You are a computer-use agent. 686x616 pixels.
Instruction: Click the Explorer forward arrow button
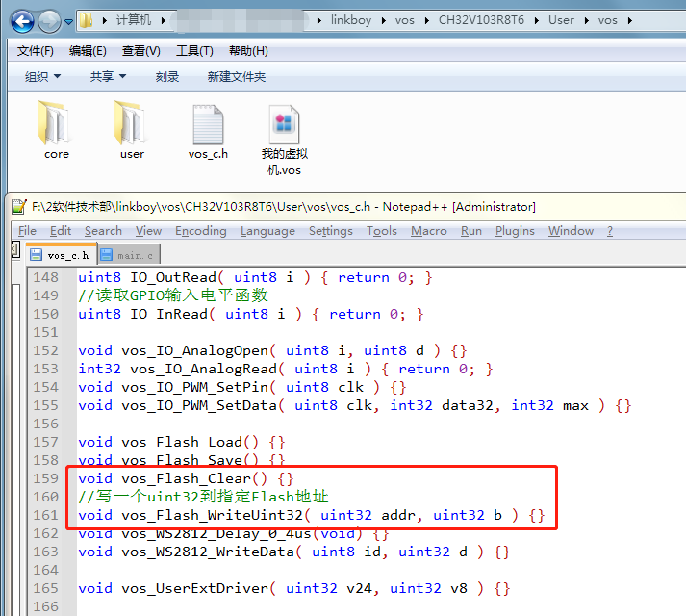pos(49,20)
